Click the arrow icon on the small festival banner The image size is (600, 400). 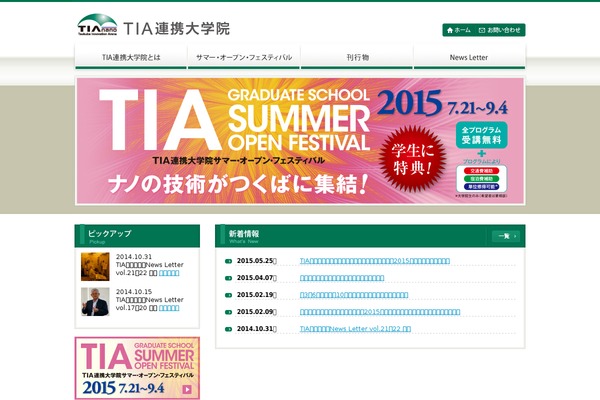pos(187,389)
